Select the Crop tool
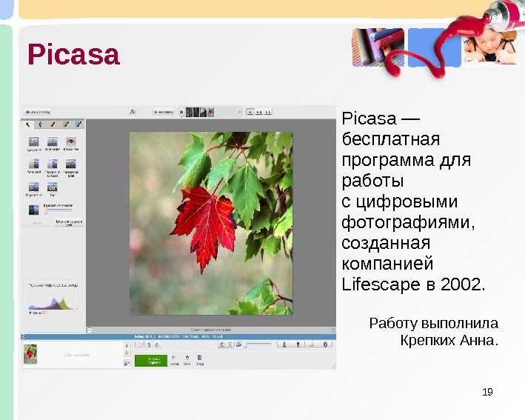This screenshot has height=420, width=525. pyautogui.click(x=33, y=144)
